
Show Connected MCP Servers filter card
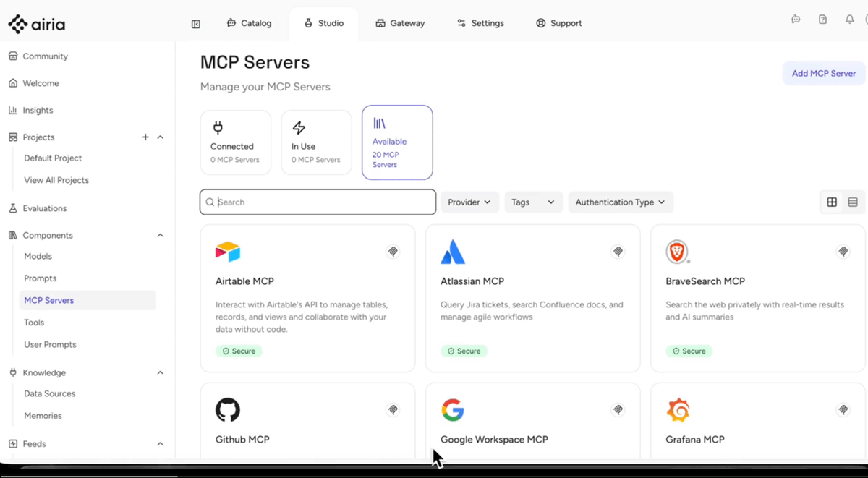pos(236,142)
